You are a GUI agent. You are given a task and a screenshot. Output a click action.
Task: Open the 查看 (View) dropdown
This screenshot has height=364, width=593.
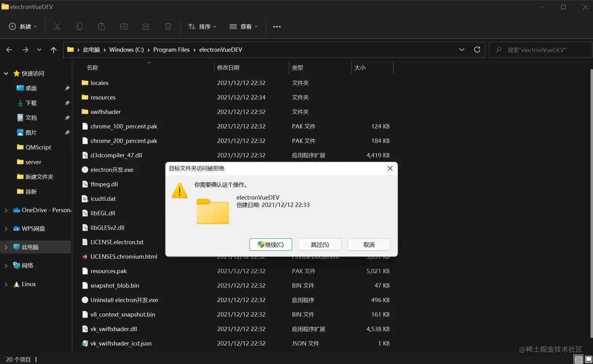pos(244,27)
